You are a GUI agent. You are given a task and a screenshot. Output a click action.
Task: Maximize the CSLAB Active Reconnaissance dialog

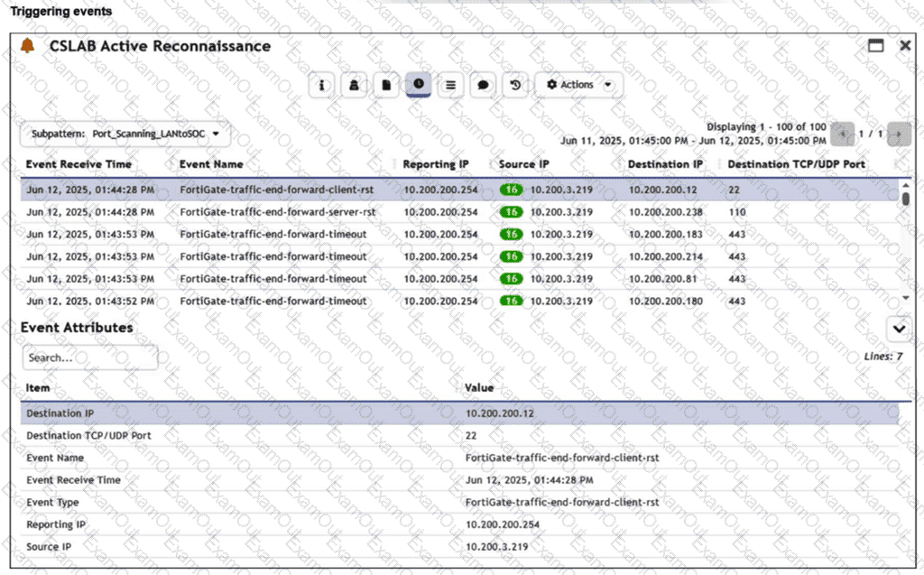tap(875, 46)
